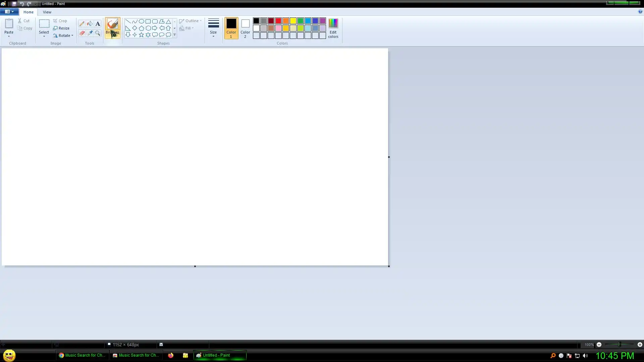Screen dimensions: 644x362
Task: Click the Magnifier tool
Action: pos(98,33)
